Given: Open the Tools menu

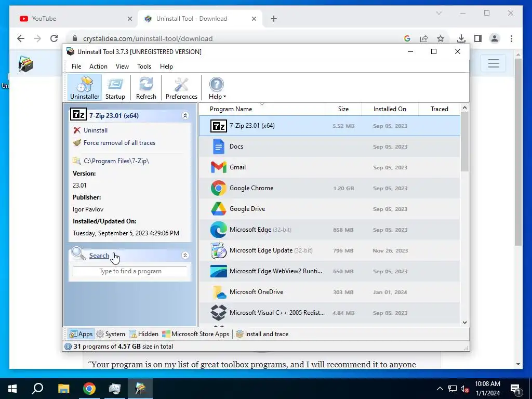Looking at the screenshot, I should point(144,66).
